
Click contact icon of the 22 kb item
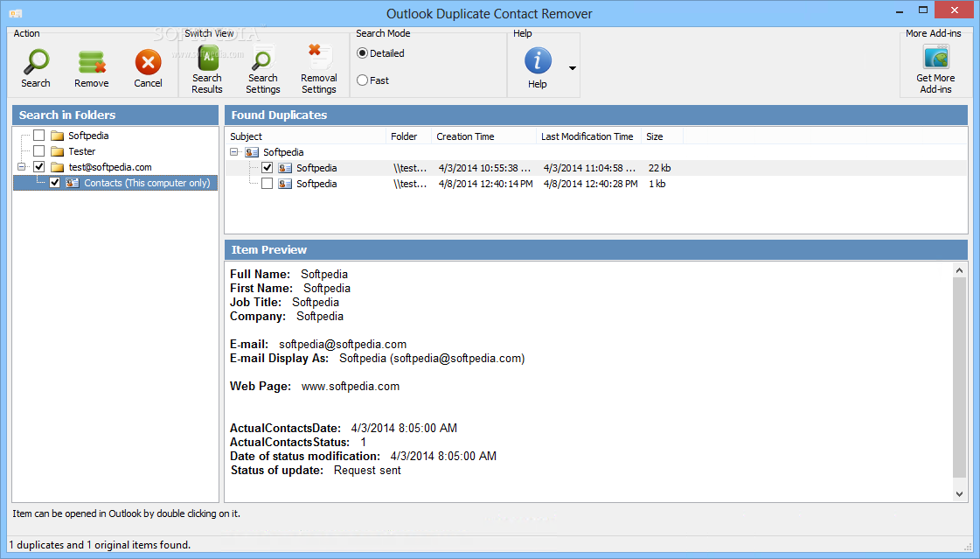tap(285, 168)
